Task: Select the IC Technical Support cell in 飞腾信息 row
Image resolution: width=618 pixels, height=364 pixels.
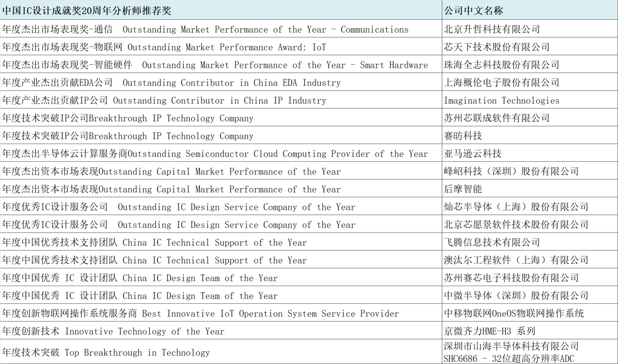Action: pyautogui.click(x=221, y=242)
